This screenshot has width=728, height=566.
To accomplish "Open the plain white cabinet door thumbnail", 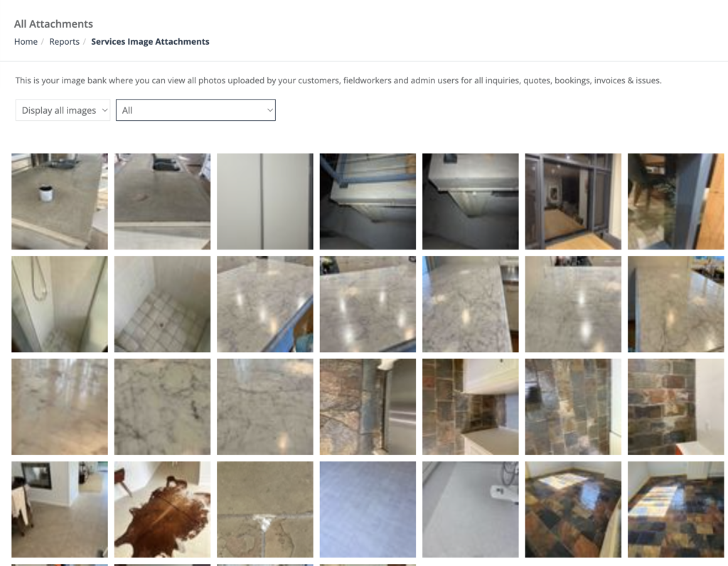I will coord(264,201).
